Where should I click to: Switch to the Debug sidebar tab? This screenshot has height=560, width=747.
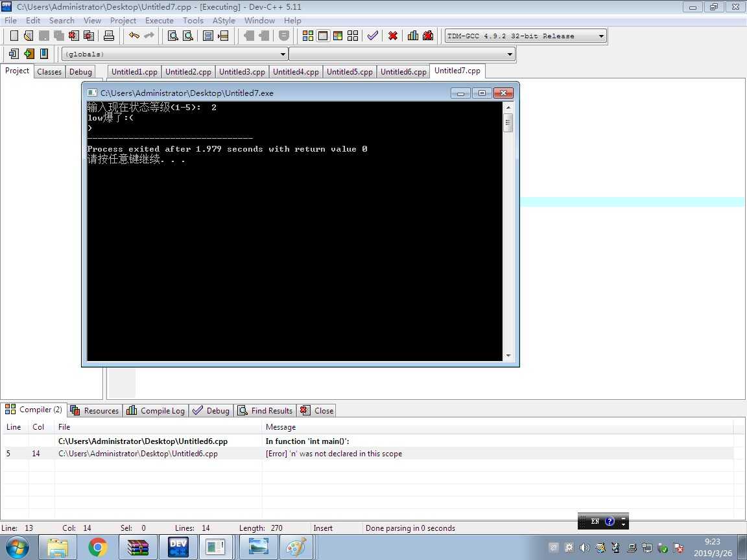click(x=80, y=71)
